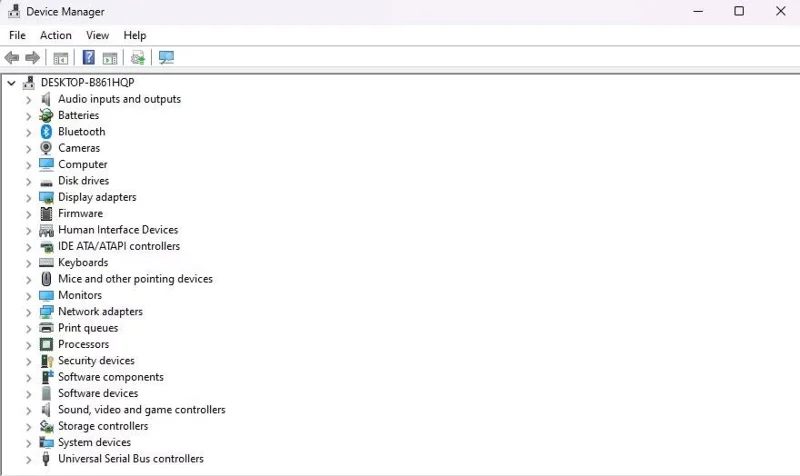Select the Keyboards label text
This screenshot has width=800, height=476.
pos(83,262)
